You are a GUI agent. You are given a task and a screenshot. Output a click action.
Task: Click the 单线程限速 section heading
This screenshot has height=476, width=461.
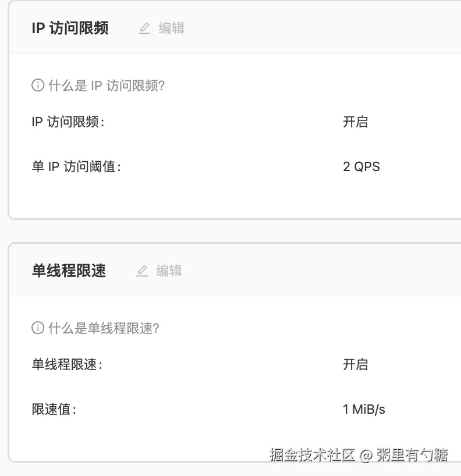click(69, 271)
